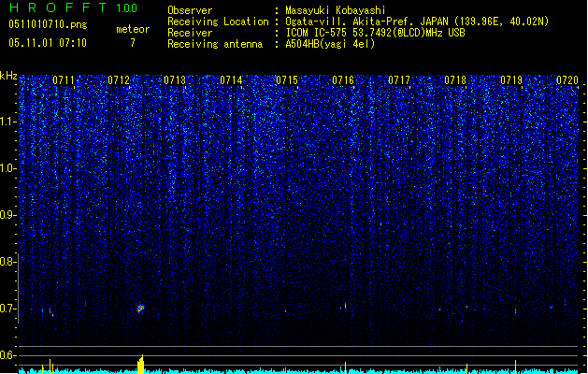This screenshot has height=374, width=588.
Task: Click the 1.1 kHz frequency axis label
Action: point(7,122)
